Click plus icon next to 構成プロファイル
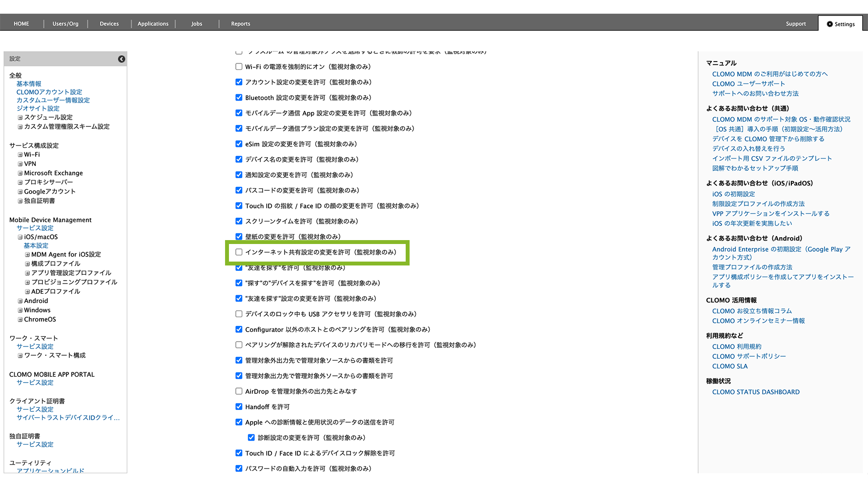Screen dimensions: 868x488 (x=27, y=264)
